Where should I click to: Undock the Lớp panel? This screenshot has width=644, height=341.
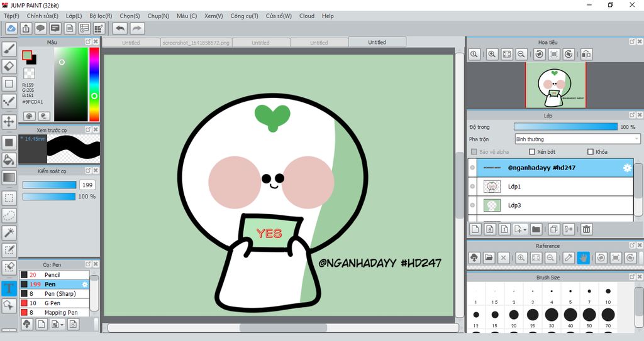[632, 116]
